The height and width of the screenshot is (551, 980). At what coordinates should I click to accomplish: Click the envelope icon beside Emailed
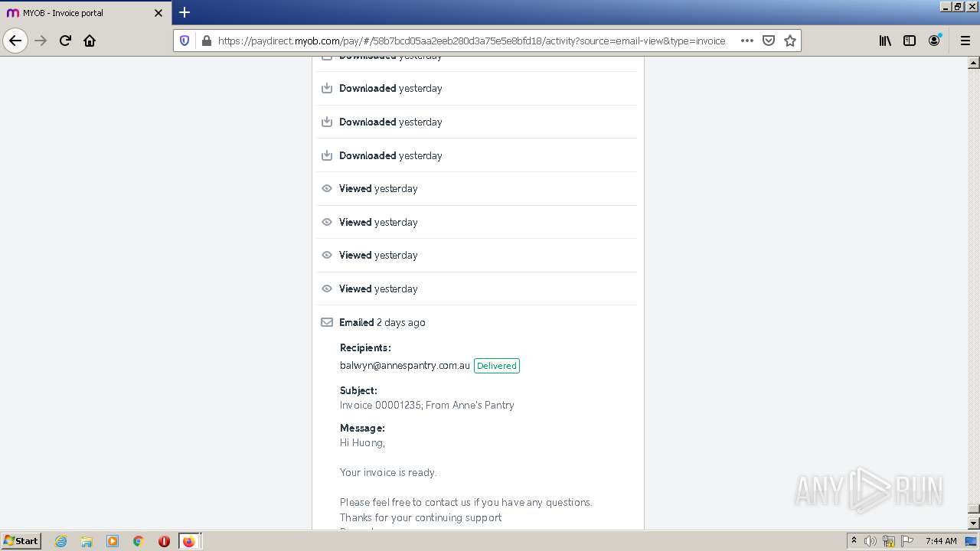pos(327,322)
